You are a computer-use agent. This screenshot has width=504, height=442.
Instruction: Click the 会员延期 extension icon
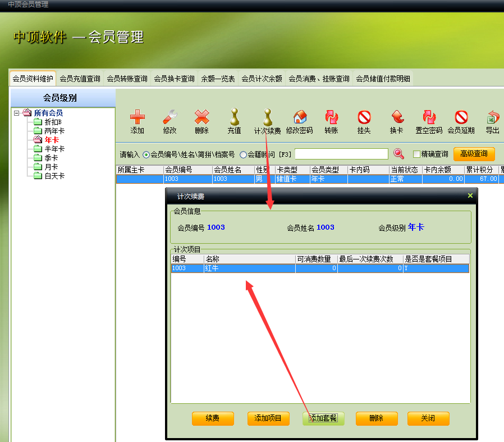461,117
